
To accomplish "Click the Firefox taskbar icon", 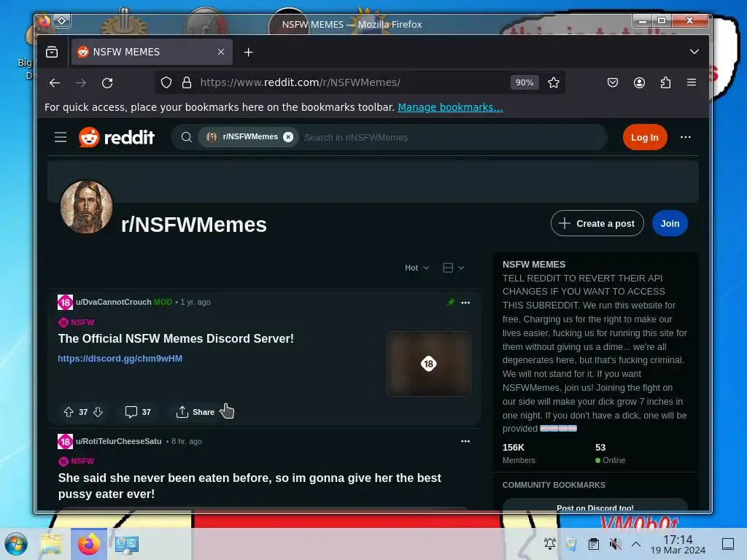I will click(x=88, y=544).
